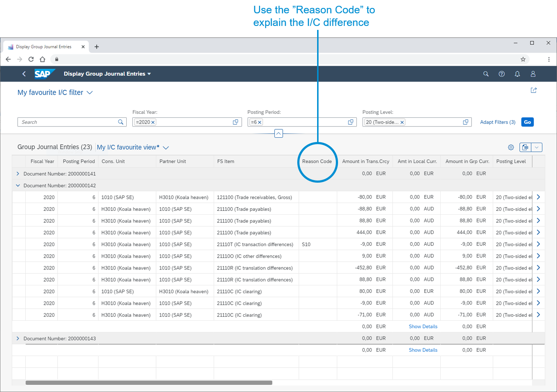Collapse Document Number 2000000142 group
Image resolution: width=557 pixels, height=392 pixels.
coord(18,186)
